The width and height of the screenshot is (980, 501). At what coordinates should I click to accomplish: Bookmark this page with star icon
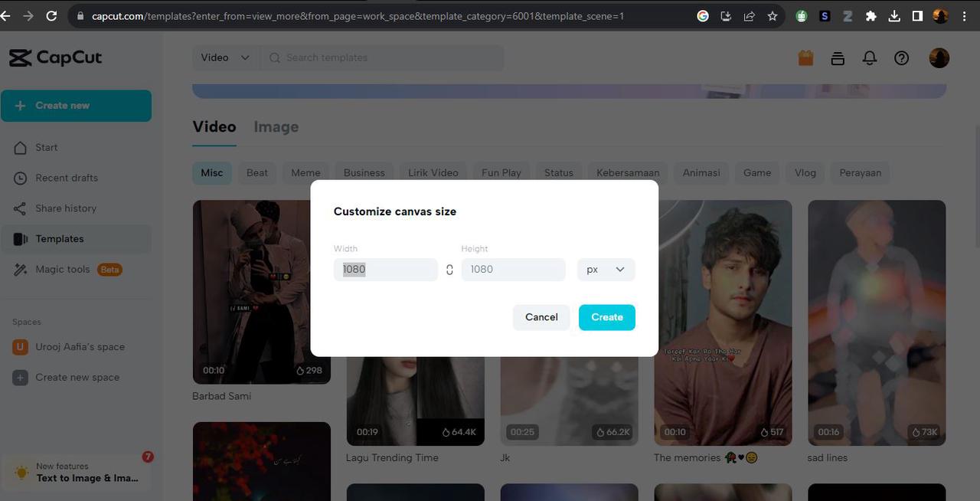(772, 15)
